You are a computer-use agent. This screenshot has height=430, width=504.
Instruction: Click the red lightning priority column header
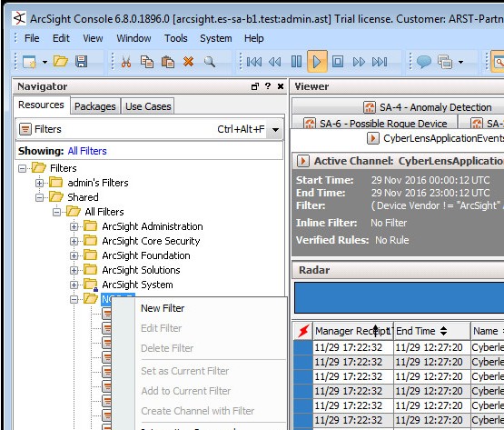coord(303,331)
